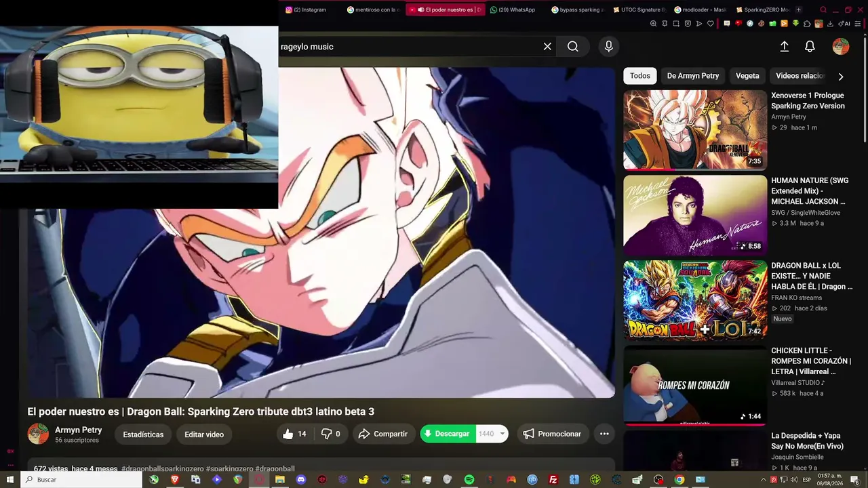The height and width of the screenshot is (488, 868).
Task: Open the Windows notification center icon
Action: [x=854, y=480]
